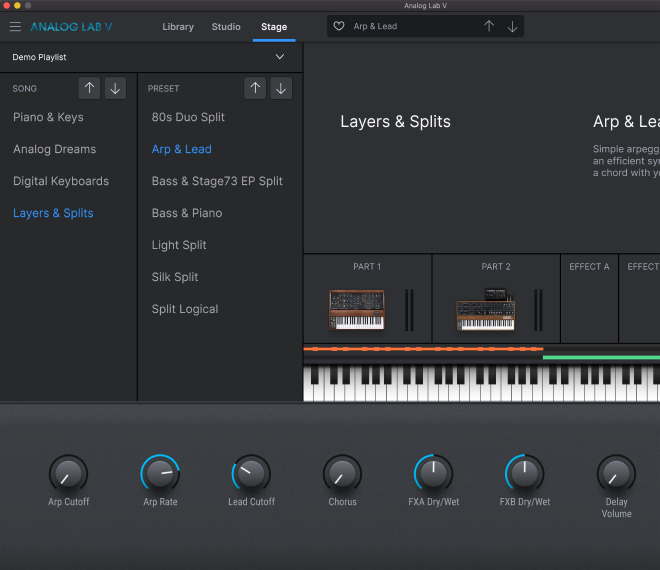
Task: Select the Analog Dreams song
Action: 54,149
